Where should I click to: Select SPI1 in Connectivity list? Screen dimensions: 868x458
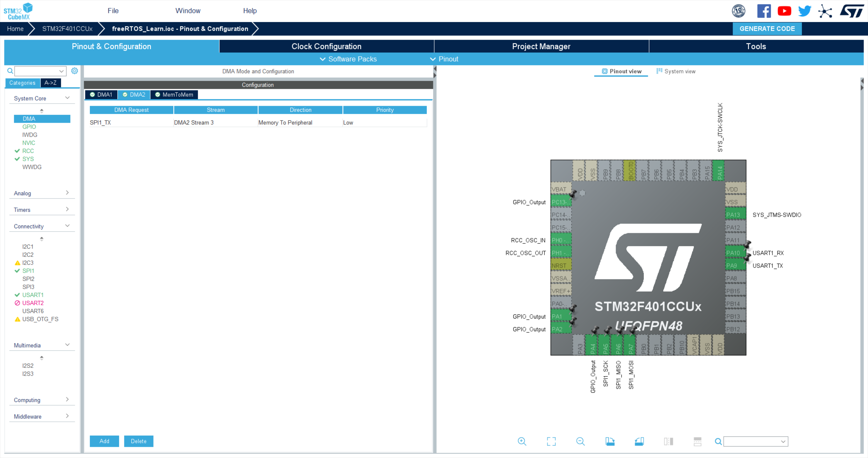tap(28, 271)
